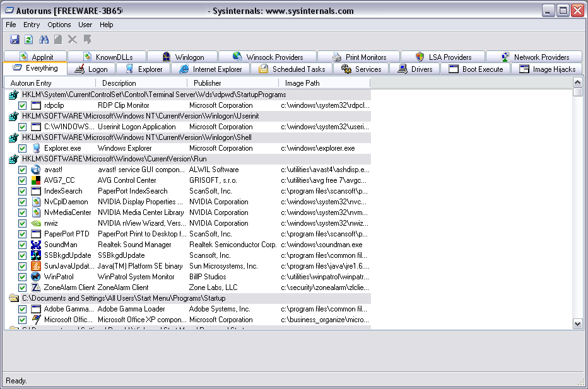Viewport: 588px width, 389px height.
Task: Disable the AVG7_CC startup checkbox
Action: 22,180
